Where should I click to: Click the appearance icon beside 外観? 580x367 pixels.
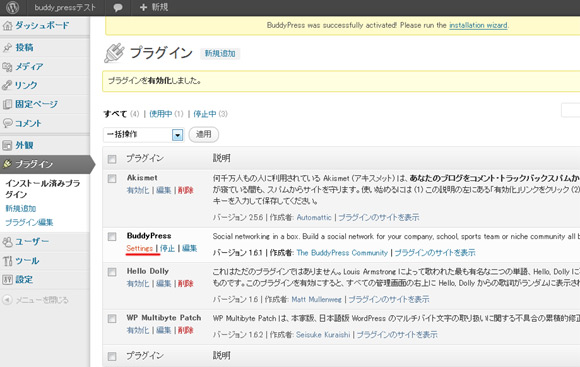7,145
